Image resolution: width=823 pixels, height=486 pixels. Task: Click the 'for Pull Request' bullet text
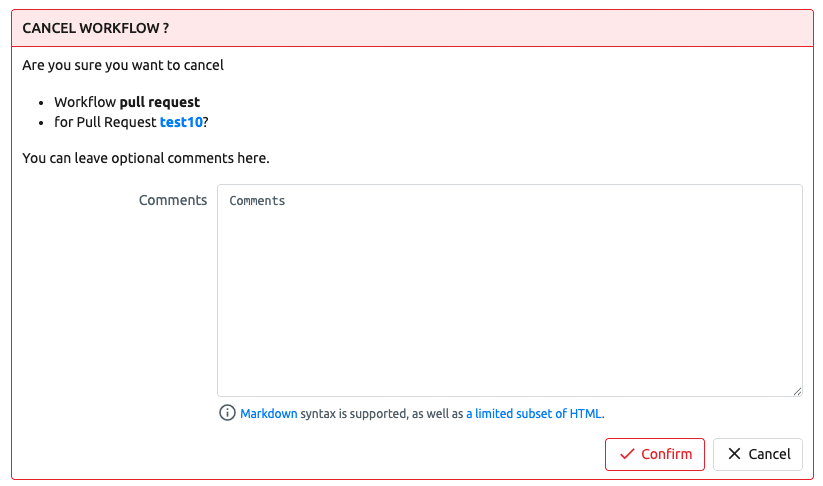(105, 122)
